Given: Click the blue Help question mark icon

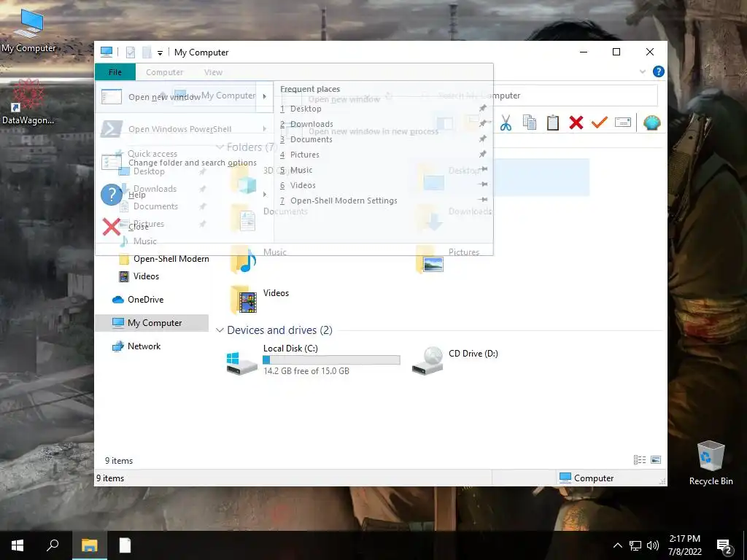Looking at the screenshot, I should click(659, 71).
